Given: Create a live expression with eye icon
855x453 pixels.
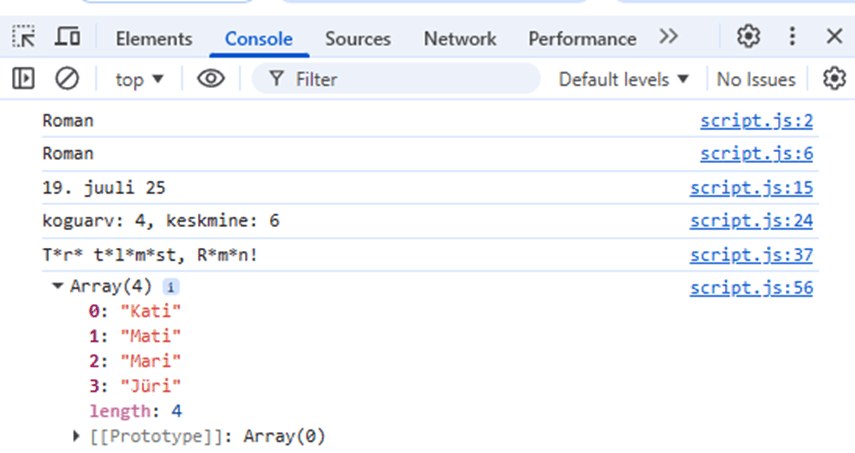Looking at the screenshot, I should [x=210, y=78].
